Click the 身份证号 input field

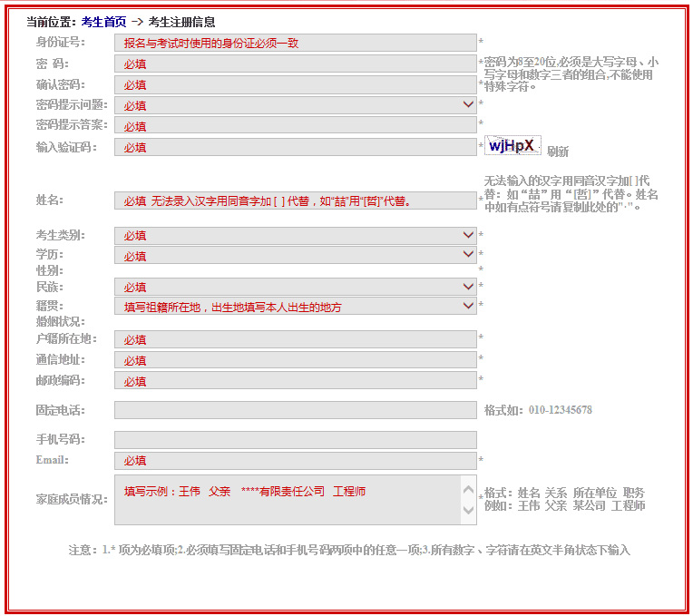click(x=295, y=43)
